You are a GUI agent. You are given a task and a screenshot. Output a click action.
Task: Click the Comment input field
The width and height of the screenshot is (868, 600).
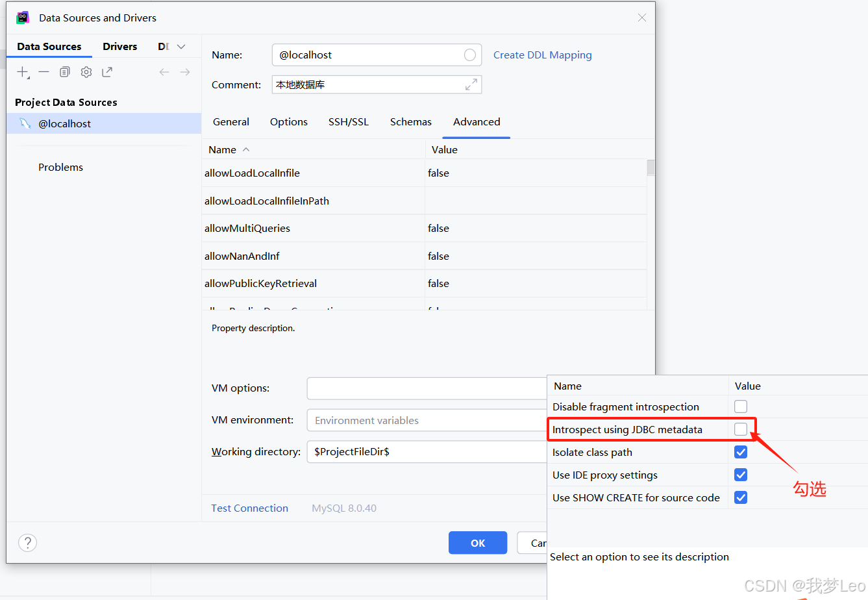click(377, 84)
